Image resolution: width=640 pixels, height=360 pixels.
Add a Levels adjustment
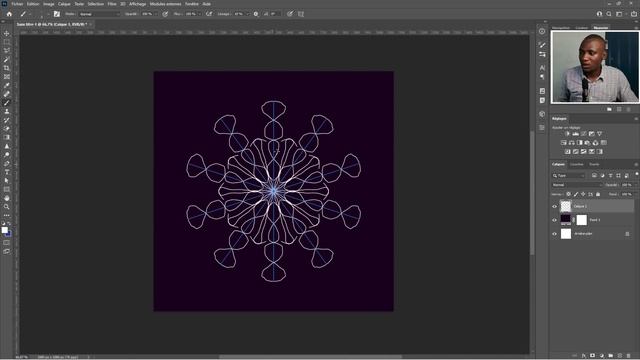click(x=576, y=133)
